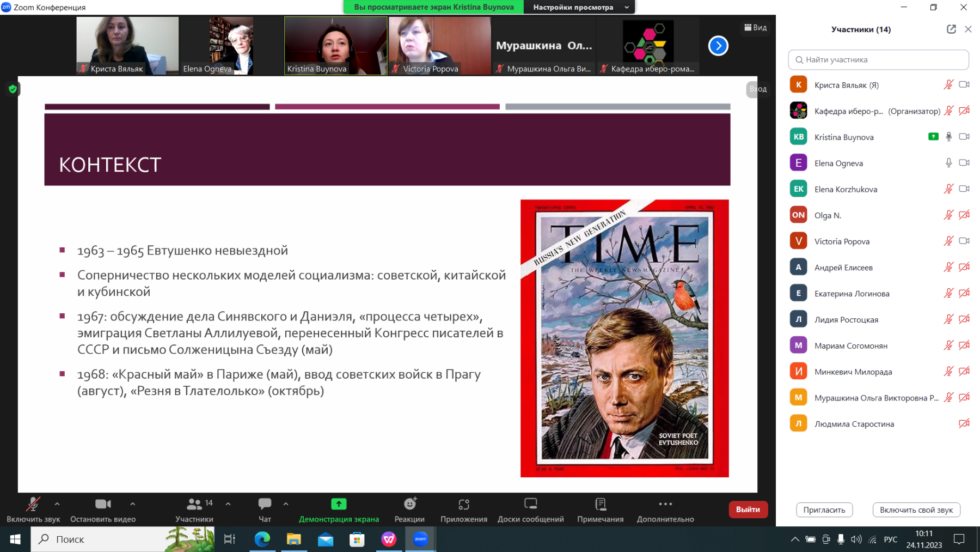Click Кафедра иберо-рома... logo tile
The image size is (980, 552).
click(648, 46)
